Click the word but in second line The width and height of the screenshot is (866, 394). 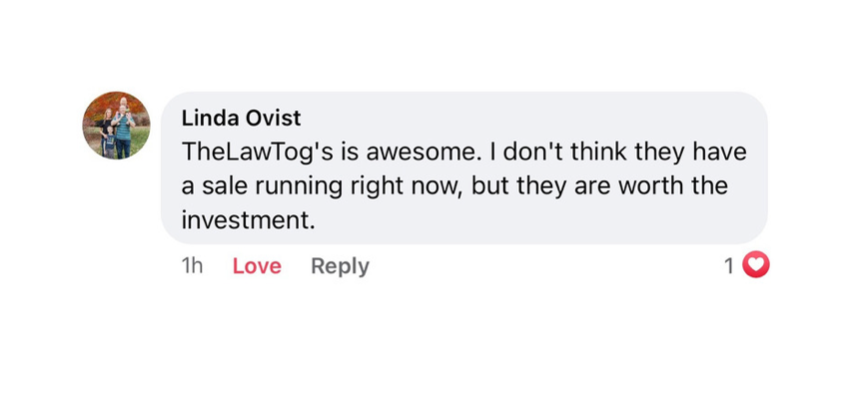492,186
